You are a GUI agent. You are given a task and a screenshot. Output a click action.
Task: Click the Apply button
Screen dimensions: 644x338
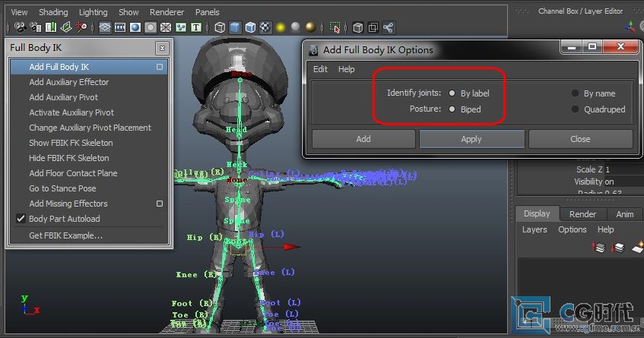[471, 139]
